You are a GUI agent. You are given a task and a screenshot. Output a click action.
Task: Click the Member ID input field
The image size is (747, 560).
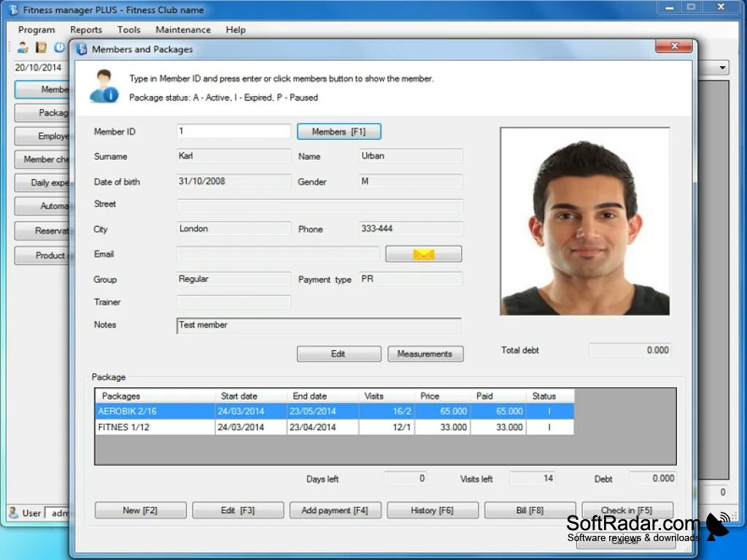233,131
